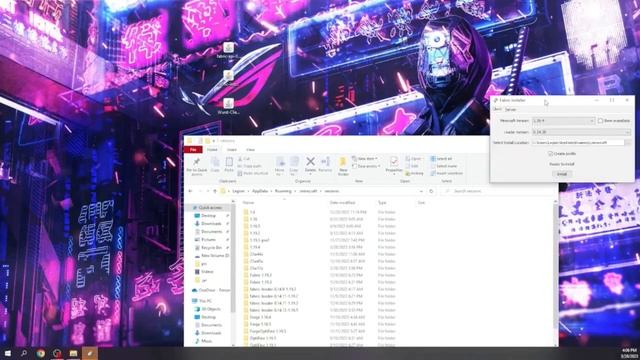
Task: Expand address bar history dropdown
Action: (x=421, y=191)
